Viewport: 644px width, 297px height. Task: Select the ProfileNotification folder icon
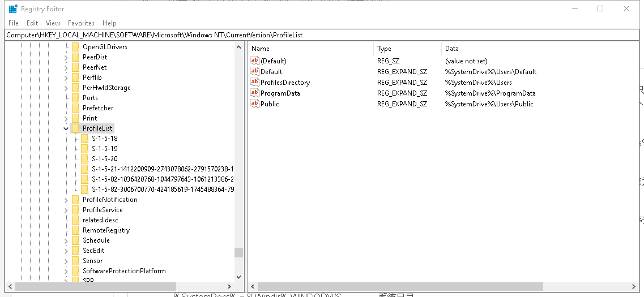75,200
